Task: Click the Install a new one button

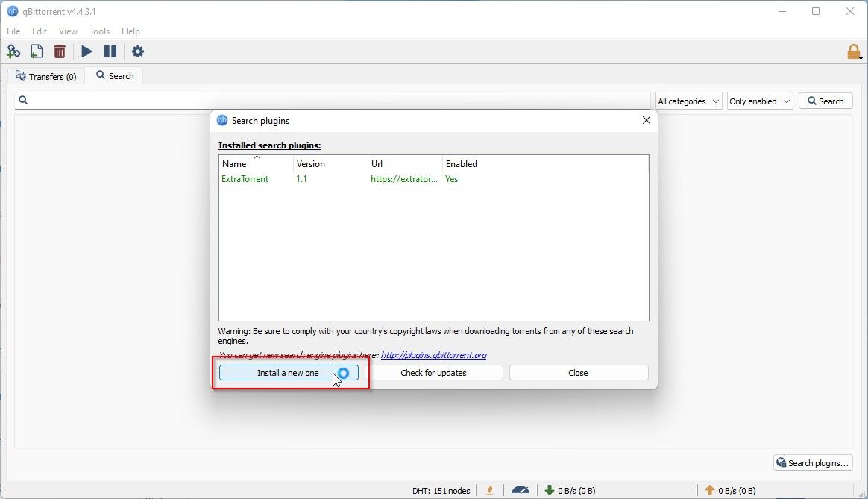Action: click(289, 373)
